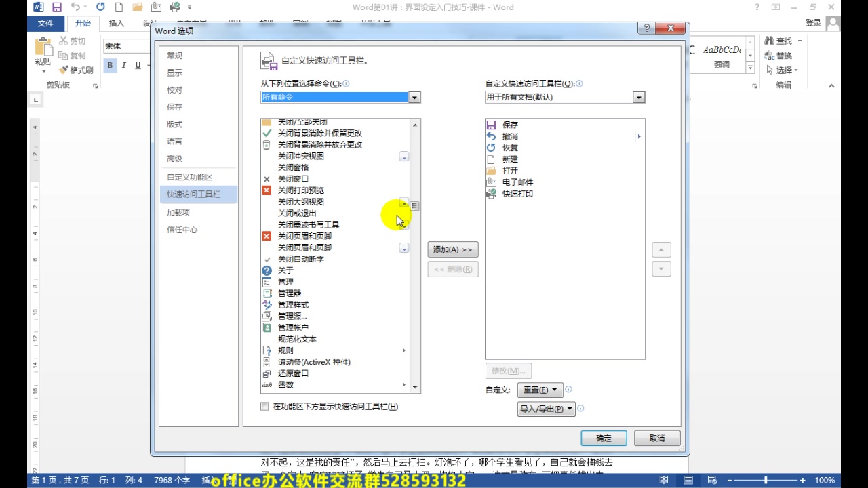Select 常规 in options sidebar
868x488 pixels.
point(197,56)
